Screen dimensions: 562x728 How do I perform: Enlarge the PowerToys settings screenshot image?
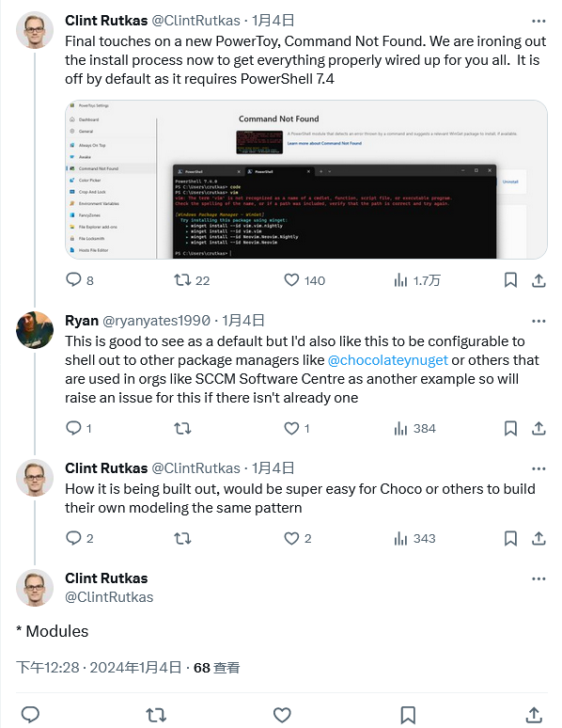[306, 180]
